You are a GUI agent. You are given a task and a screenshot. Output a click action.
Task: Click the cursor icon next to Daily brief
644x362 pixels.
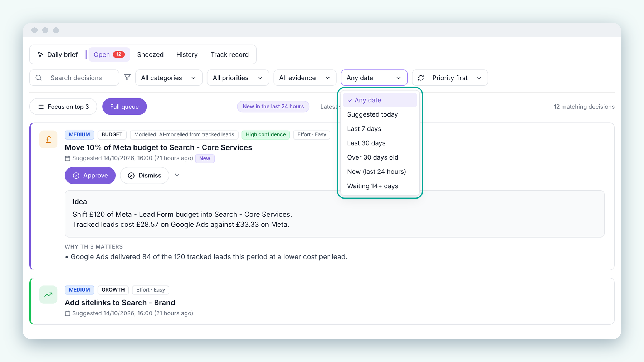[40, 54]
